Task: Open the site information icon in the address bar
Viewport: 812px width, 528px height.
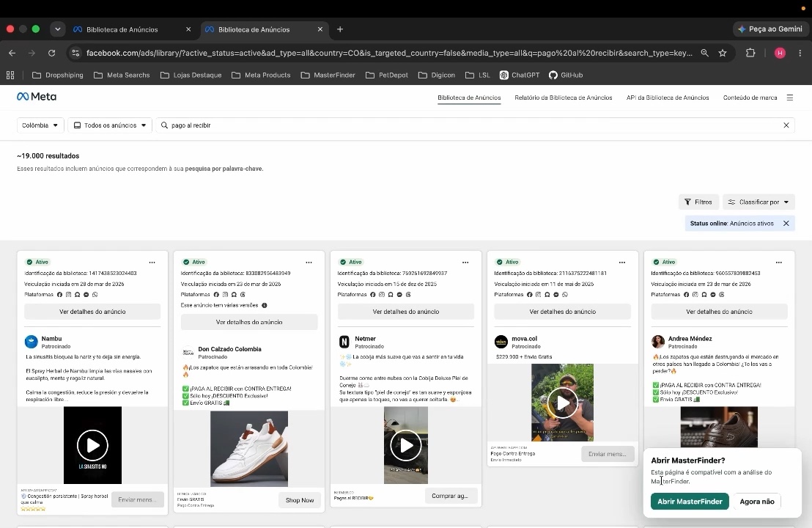Action: (x=75, y=53)
